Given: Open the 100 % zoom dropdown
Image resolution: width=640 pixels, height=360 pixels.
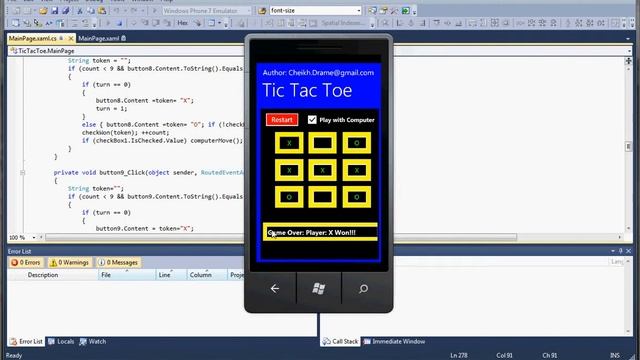Looking at the screenshot, I should point(34,237).
